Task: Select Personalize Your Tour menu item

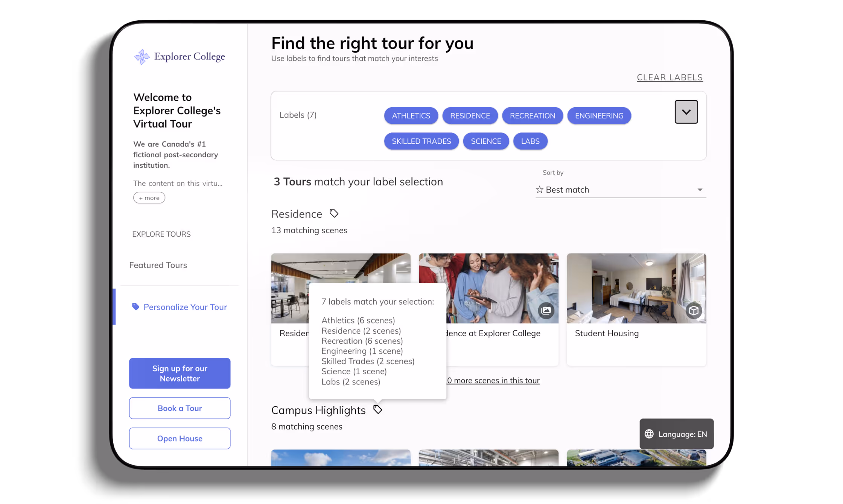Action: 179,307
